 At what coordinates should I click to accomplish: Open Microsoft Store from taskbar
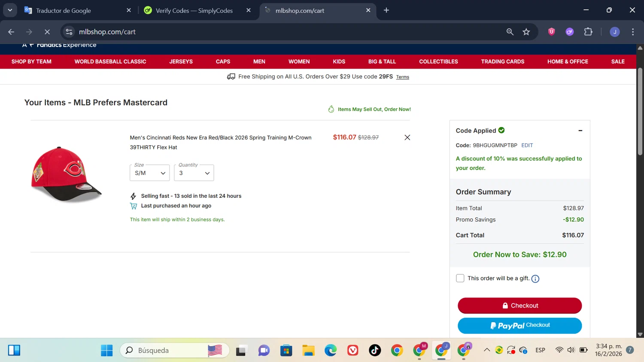(286, 350)
